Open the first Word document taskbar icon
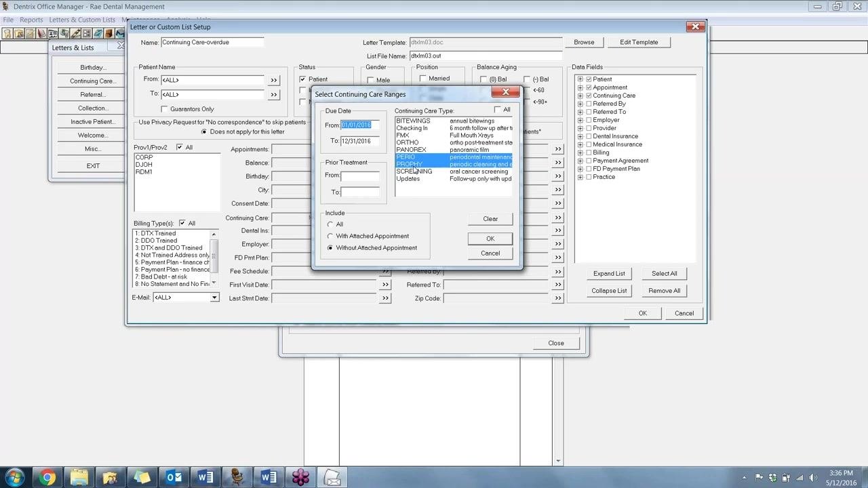The image size is (868, 488). tap(205, 478)
